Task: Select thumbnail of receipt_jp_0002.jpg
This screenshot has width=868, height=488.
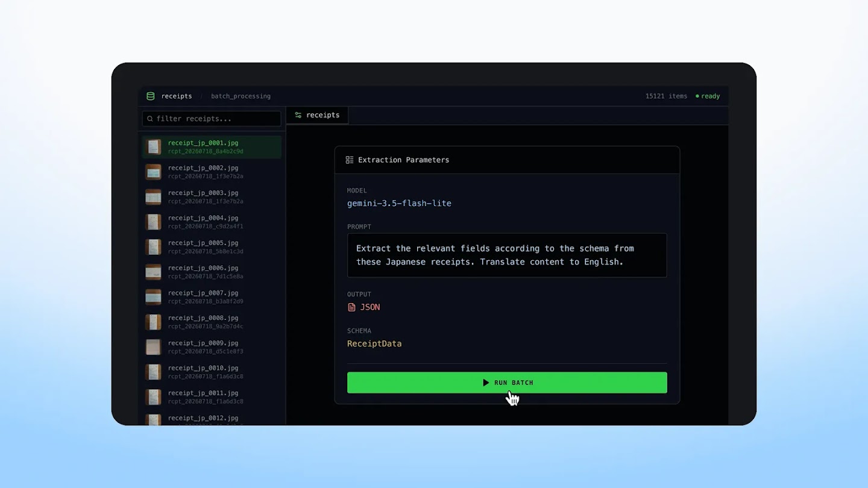Action: click(x=153, y=172)
